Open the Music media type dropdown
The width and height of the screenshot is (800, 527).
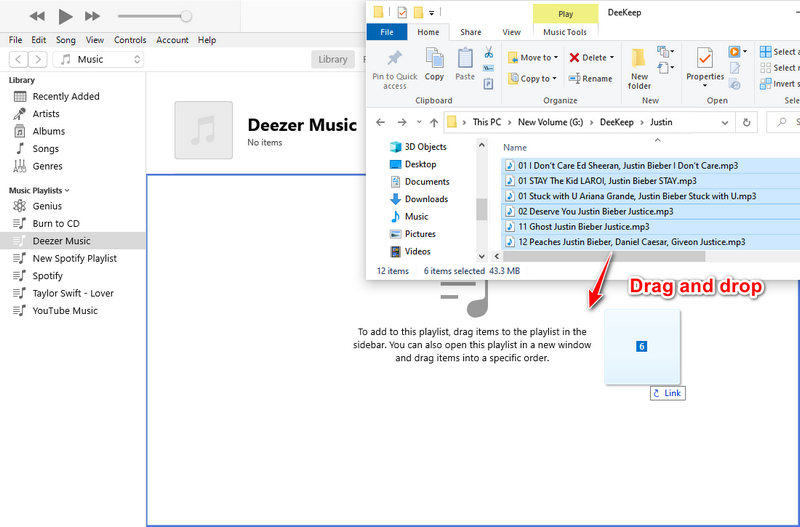98,59
